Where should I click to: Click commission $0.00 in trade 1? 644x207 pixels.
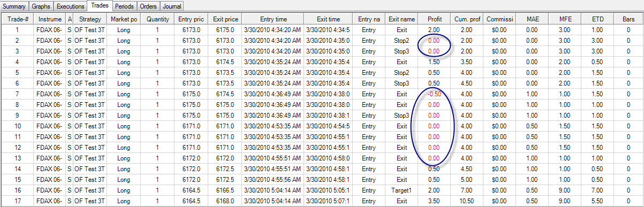click(499, 30)
